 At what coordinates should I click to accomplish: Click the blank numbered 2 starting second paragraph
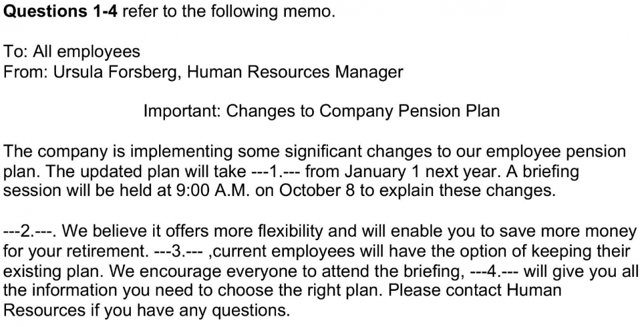pos(32,232)
